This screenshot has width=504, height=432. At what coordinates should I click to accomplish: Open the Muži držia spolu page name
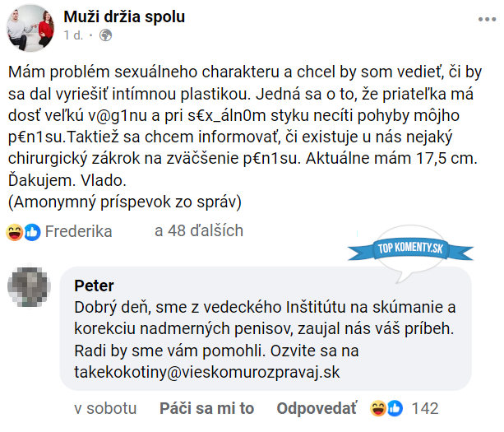pos(124,16)
